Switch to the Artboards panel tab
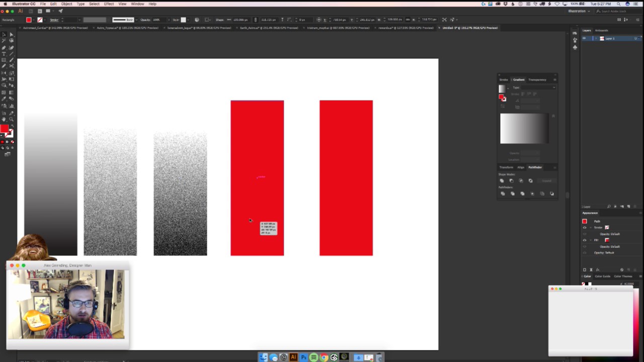 (602, 30)
